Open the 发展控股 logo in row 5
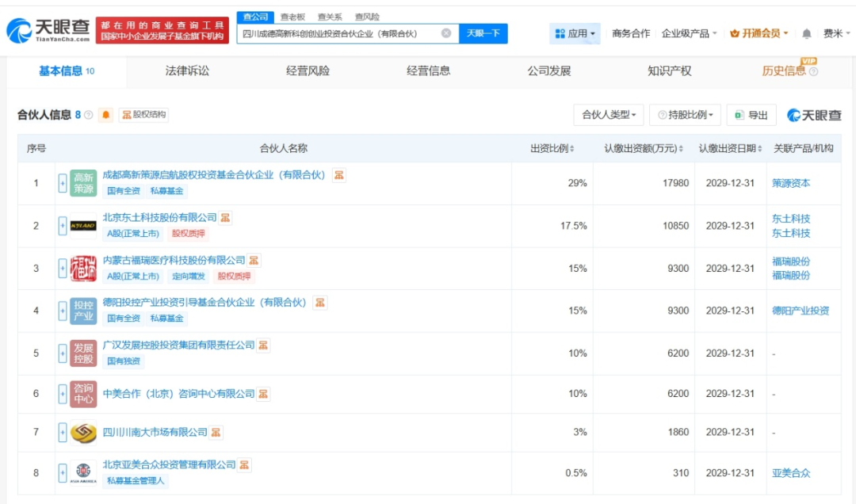856x504 pixels. [83, 353]
